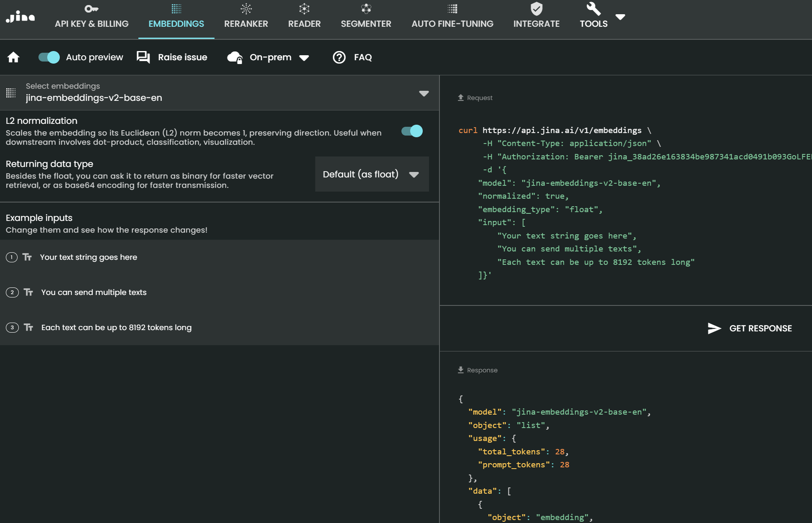Click the Raise issue link
Screen dimensions: 812x523
click(182, 57)
